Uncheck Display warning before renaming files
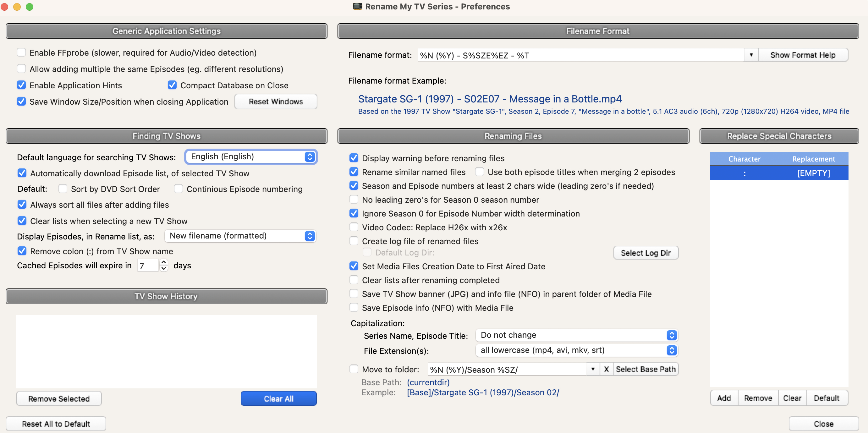Image resolution: width=868 pixels, height=433 pixels. pyautogui.click(x=354, y=158)
